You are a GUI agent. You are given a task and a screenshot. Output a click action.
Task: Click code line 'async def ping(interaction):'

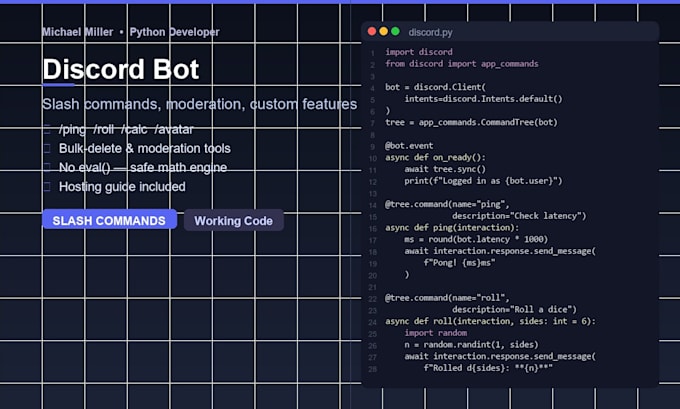pos(452,228)
